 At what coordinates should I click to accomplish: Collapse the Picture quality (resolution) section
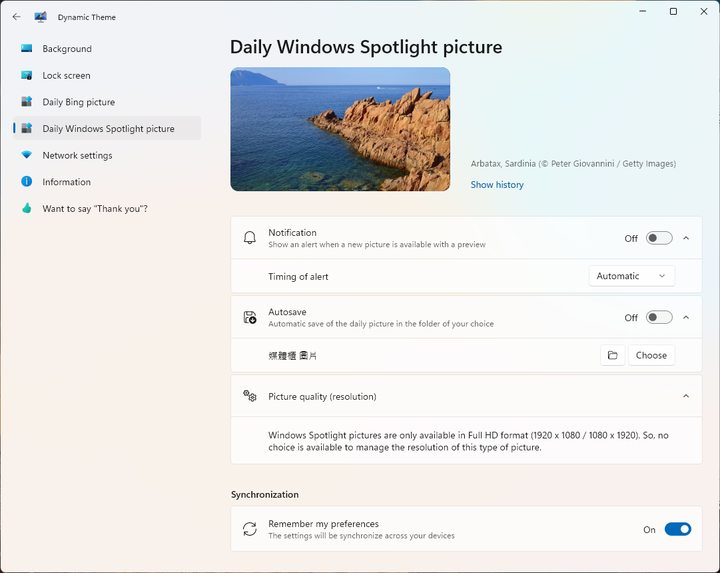686,396
